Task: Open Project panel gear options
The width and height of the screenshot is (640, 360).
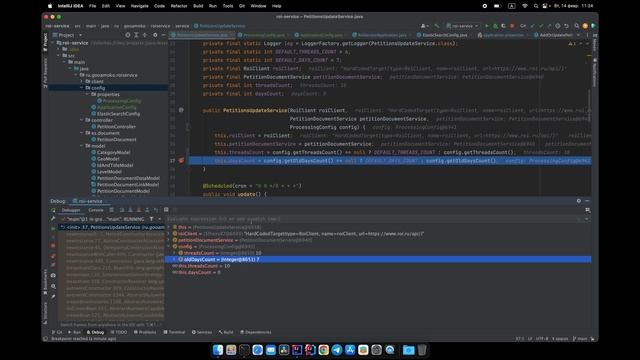Action: (x=155, y=35)
